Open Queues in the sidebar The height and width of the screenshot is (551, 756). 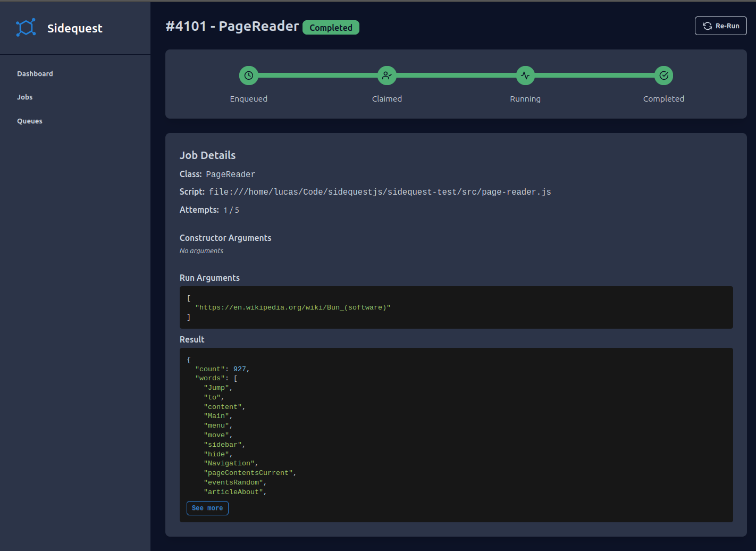(30, 121)
